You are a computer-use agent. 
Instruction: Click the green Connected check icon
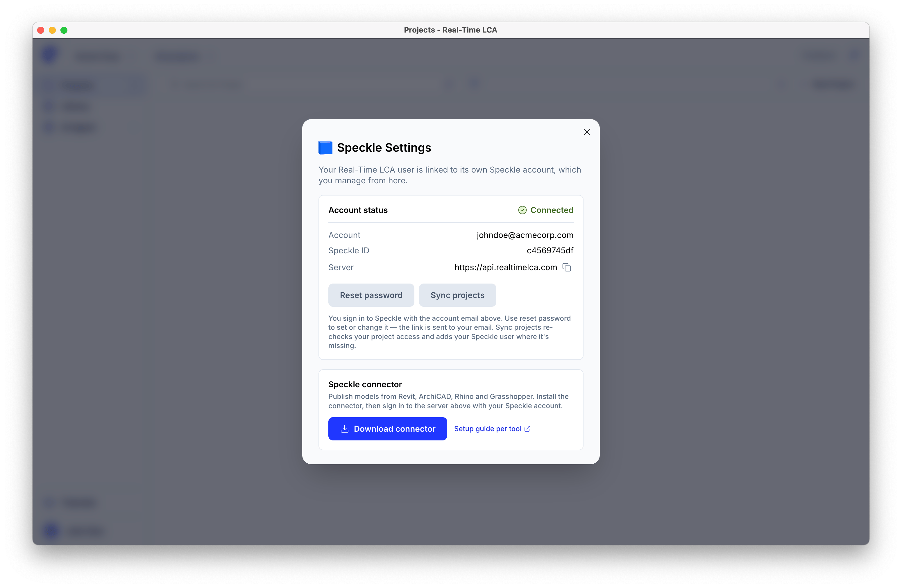(x=522, y=210)
